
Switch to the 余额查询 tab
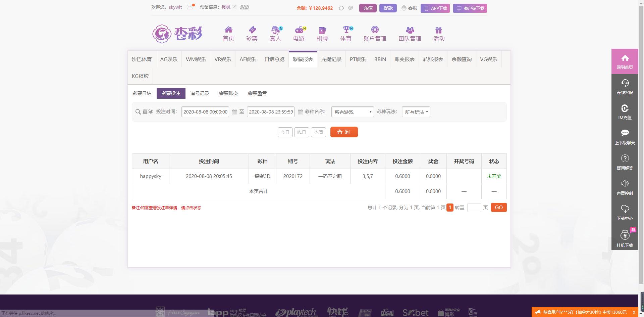click(x=462, y=59)
